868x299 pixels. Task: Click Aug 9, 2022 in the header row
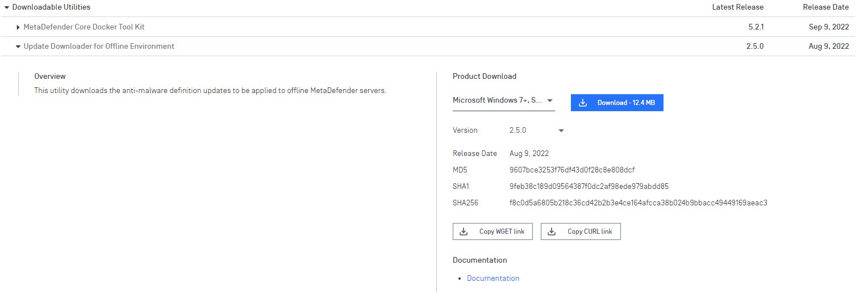(x=829, y=46)
